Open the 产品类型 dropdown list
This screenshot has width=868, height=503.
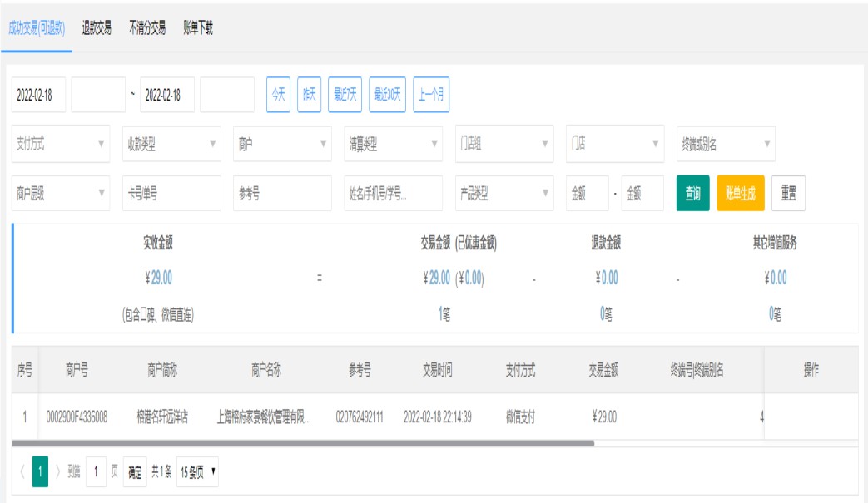[503, 193]
